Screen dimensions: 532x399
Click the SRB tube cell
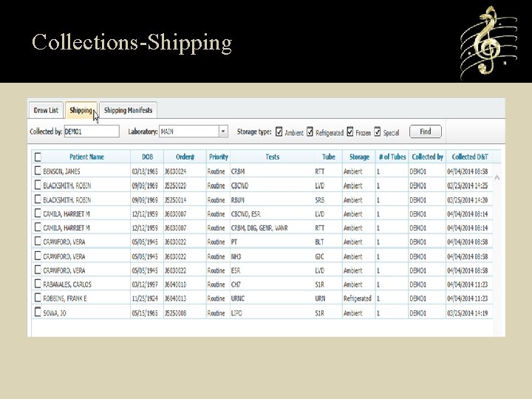tap(320, 200)
